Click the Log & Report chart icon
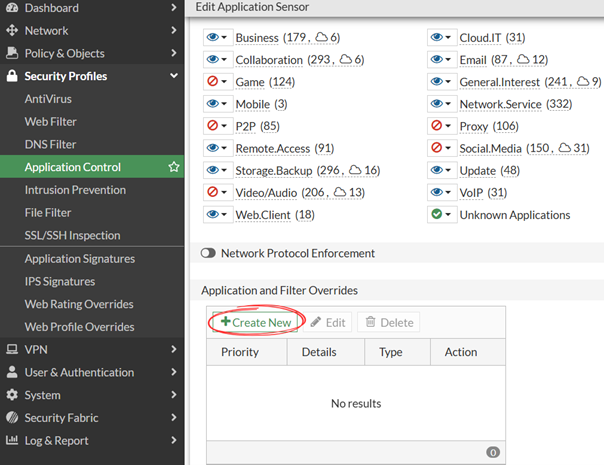 pyautogui.click(x=12, y=441)
